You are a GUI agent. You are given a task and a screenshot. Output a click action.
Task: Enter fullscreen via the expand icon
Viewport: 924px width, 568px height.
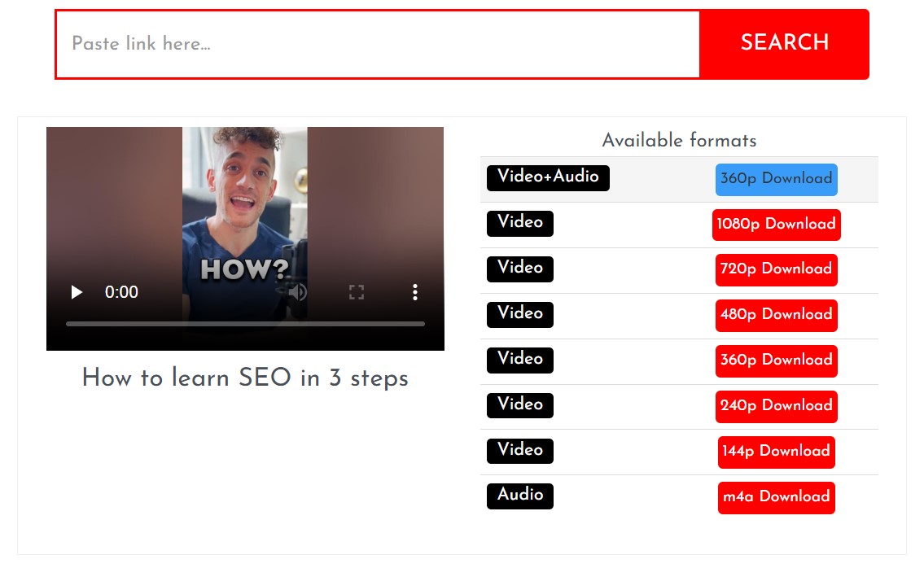(x=357, y=291)
